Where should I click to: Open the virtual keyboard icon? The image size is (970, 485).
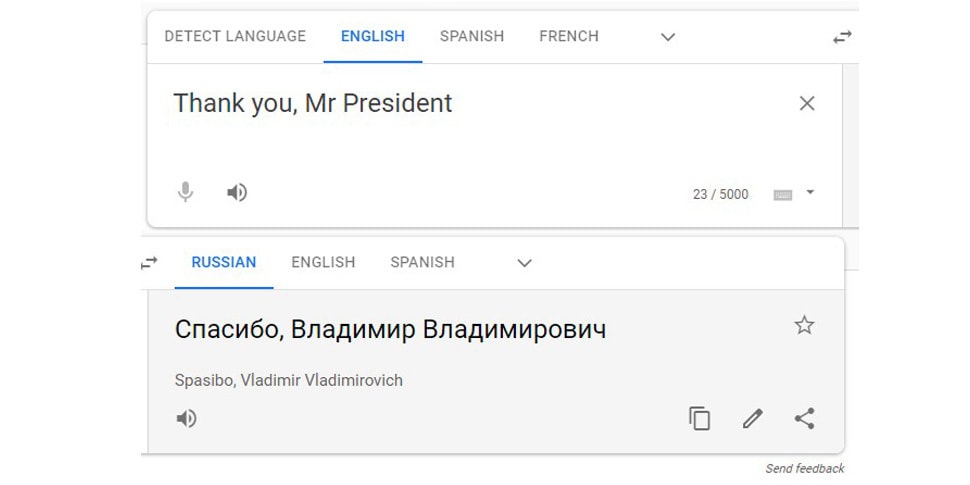coord(783,194)
